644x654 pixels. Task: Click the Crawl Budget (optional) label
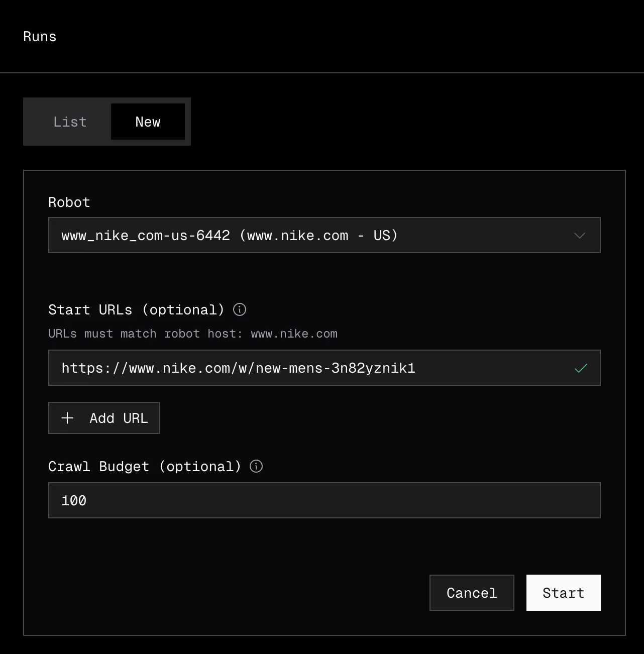coord(144,467)
